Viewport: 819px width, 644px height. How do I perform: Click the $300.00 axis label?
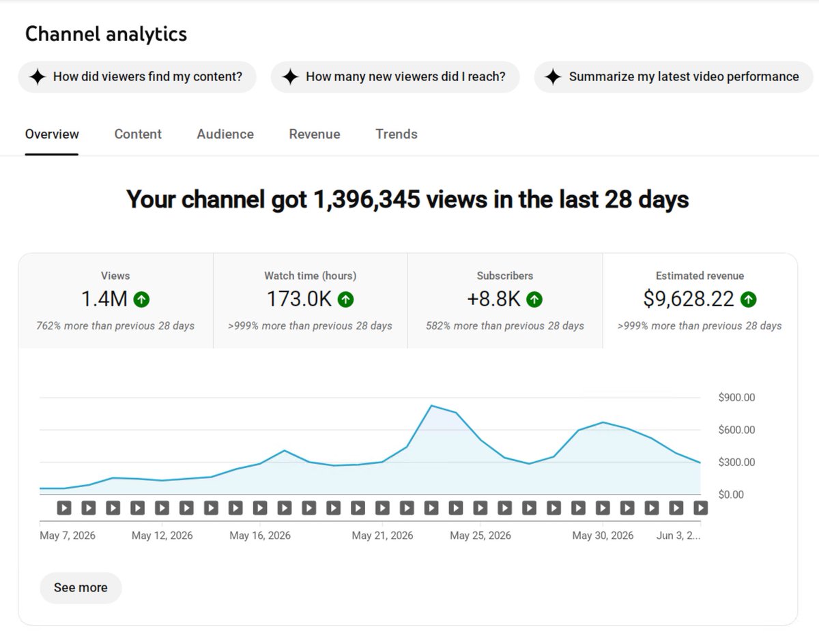(x=736, y=463)
